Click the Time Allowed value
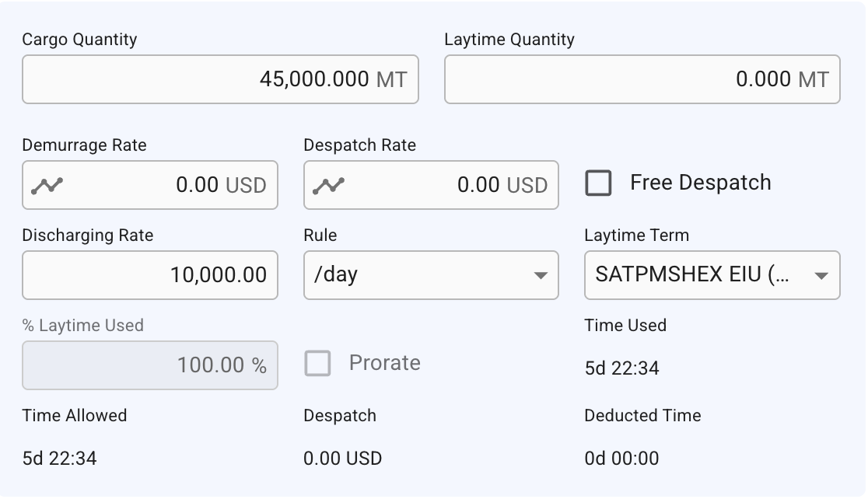The width and height of the screenshot is (868, 499). pos(59,458)
